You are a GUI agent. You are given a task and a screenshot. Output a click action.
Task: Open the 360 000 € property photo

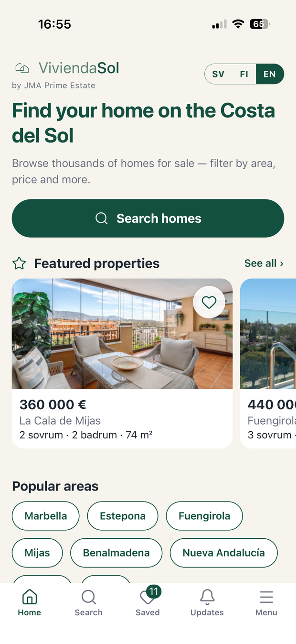click(122, 334)
